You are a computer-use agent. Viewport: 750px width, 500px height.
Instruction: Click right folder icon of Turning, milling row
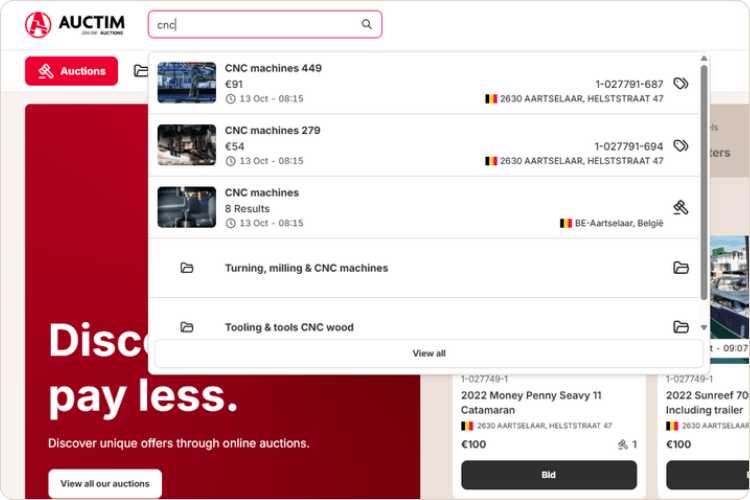[x=681, y=267]
